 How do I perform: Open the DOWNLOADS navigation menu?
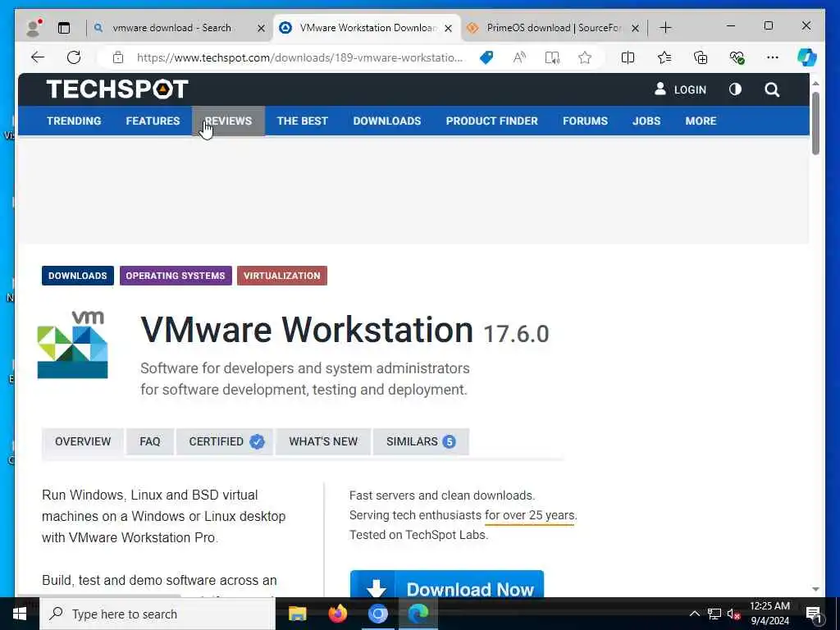[387, 121]
